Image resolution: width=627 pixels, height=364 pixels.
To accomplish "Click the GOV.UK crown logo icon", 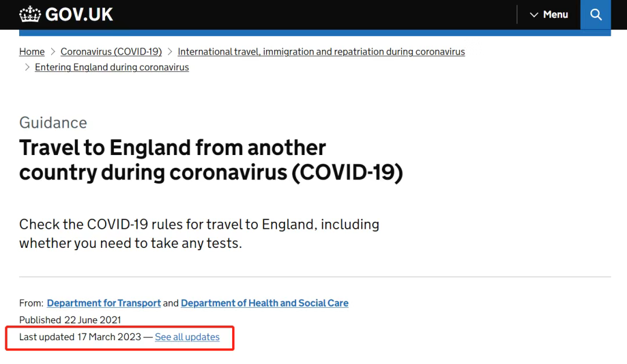I will (x=30, y=15).
